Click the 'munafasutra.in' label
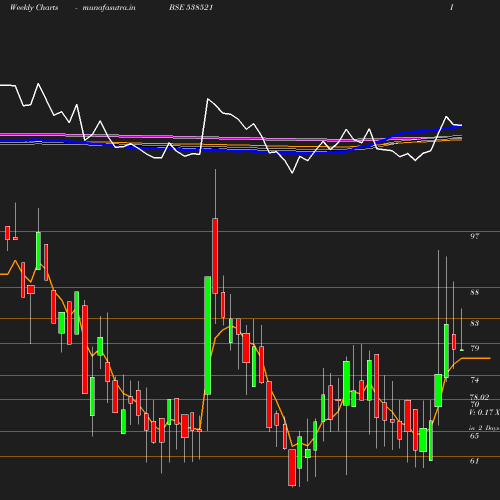Screen dimensions: 500x500 pyautogui.click(x=109, y=7)
